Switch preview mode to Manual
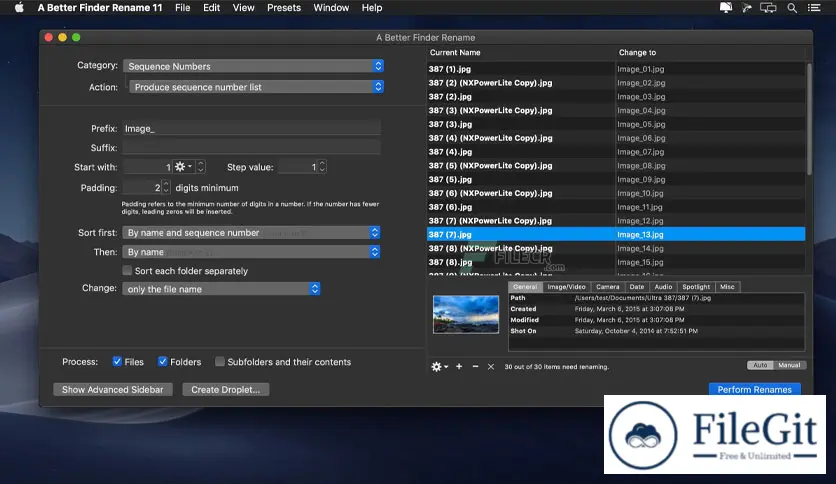 tap(789, 365)
